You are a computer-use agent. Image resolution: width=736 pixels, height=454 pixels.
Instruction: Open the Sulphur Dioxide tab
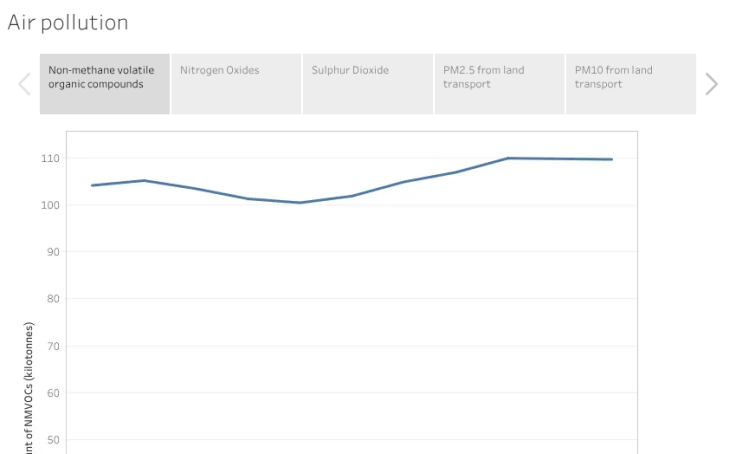point(368,84)
